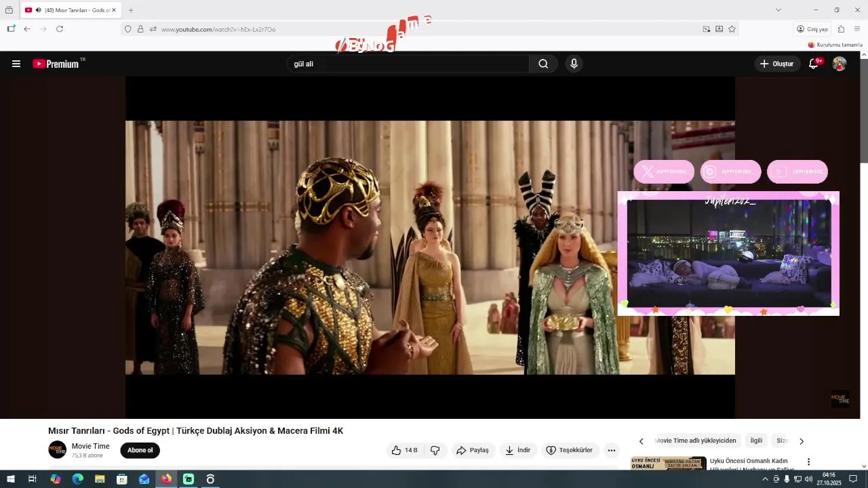Open the YouTube hamburger guide menu
The image size is (868, 488).
click(16, 64)
